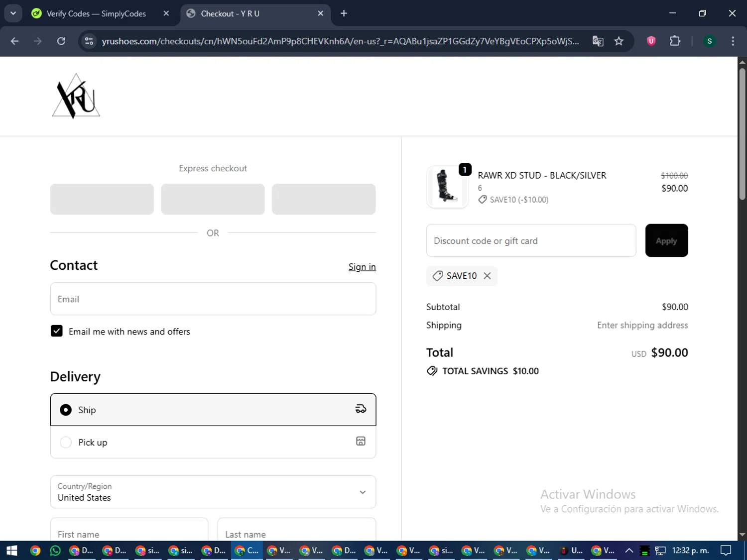Click the taskbar clock 12:32 p. m.
747x560 pixels.
(690, 551)
